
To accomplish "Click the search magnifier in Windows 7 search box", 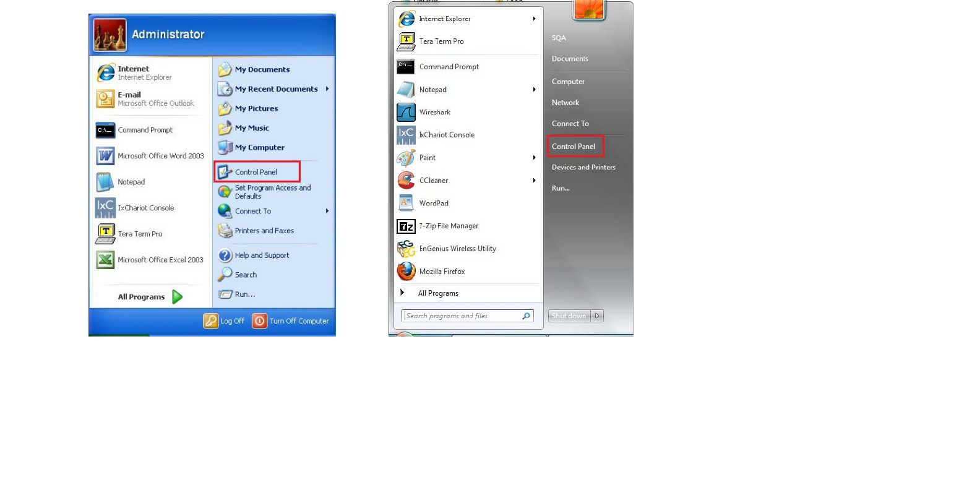I will click(x=527, y=316).
